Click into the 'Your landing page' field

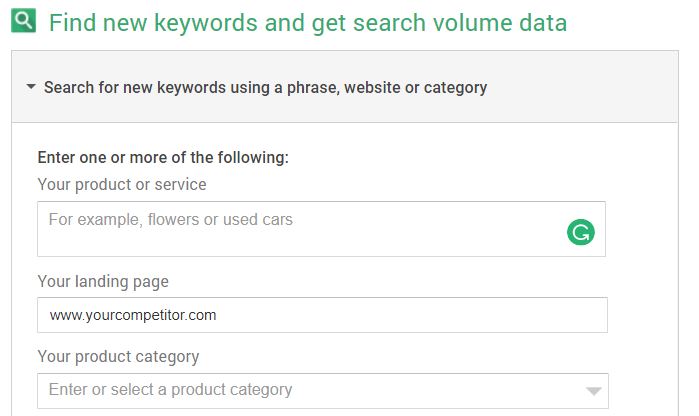[320, 315]
